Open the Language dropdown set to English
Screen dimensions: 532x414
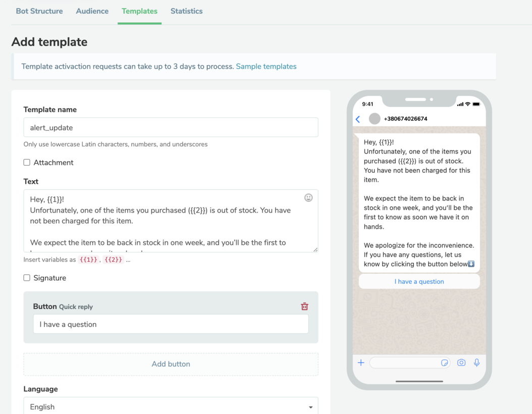pos(171,406)
